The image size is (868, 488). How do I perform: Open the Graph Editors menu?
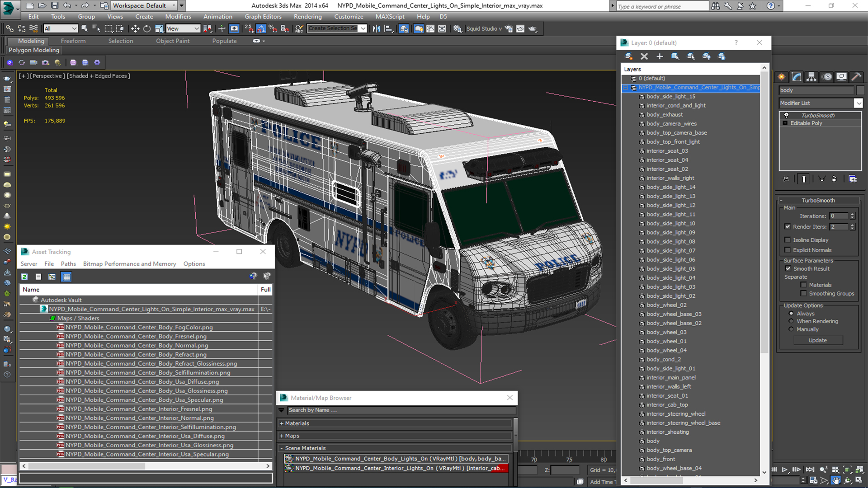click(x=263, y=16)
